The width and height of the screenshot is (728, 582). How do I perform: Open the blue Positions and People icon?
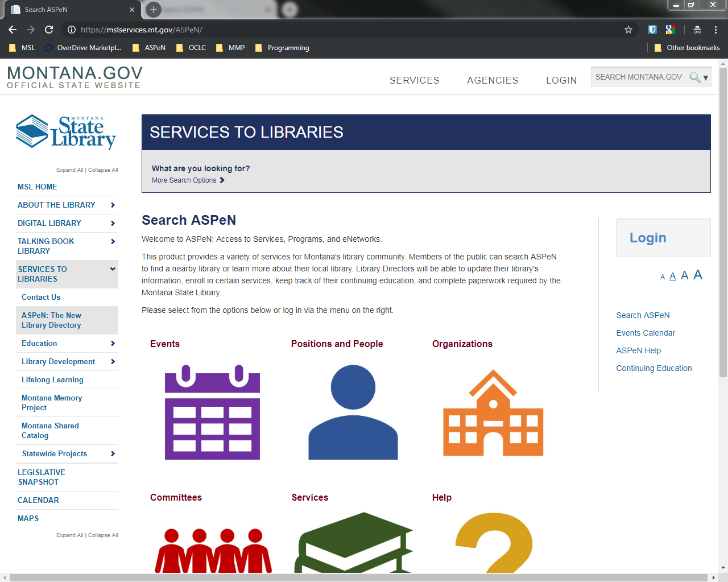tap(353, 412)
